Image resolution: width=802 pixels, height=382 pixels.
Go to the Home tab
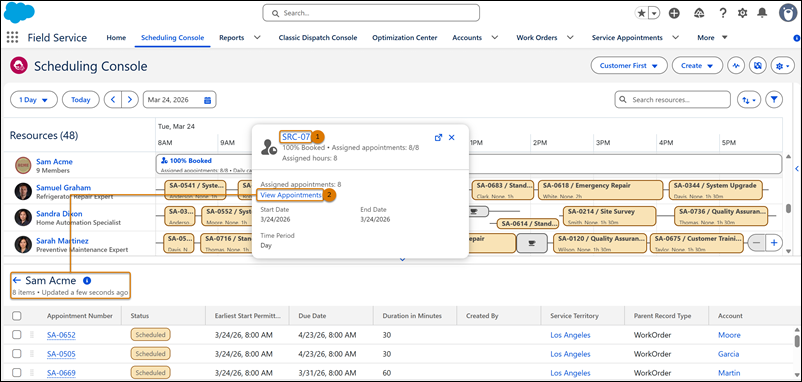pyautogui.click(x=116, y=37)
